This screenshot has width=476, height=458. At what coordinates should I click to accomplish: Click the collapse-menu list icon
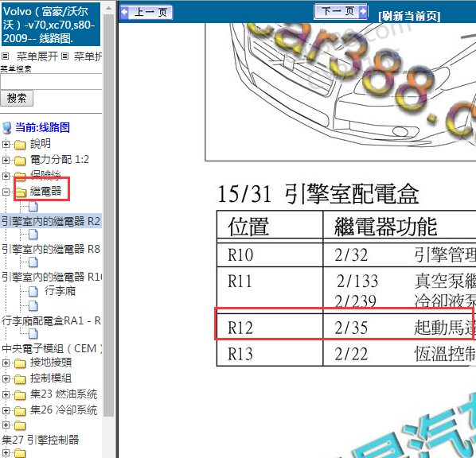[64, 56]
